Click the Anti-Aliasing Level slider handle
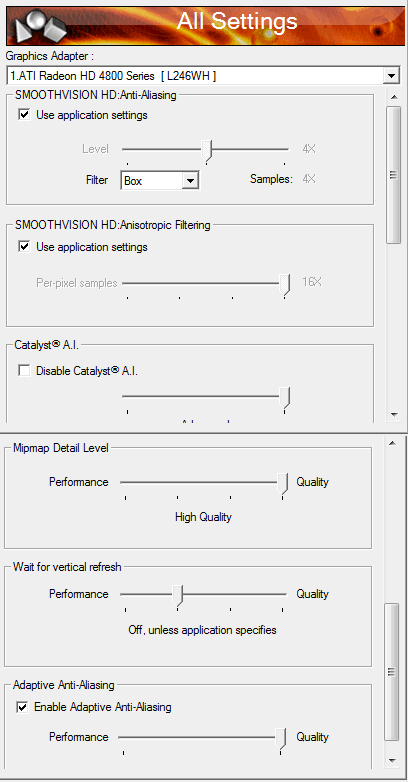Viewport: 408px width, 782px height. click(x=207, y=151)
